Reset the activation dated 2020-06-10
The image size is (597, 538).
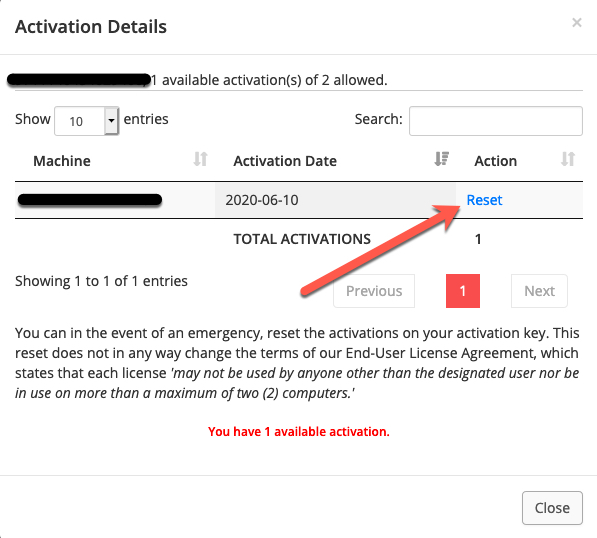pyautogui.click(x=484, y=200)
